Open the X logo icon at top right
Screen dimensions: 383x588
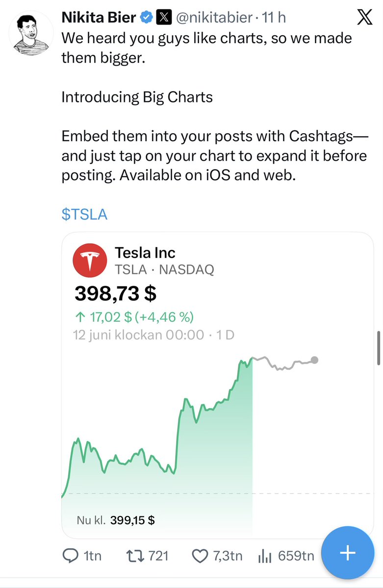[364, 19]
